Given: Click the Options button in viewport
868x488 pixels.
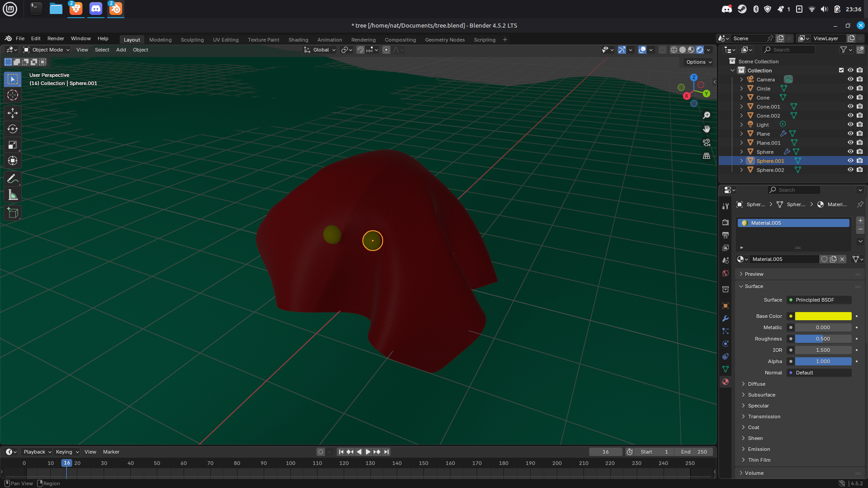Looking at the screenshot, I should click(x=698, y=62).
